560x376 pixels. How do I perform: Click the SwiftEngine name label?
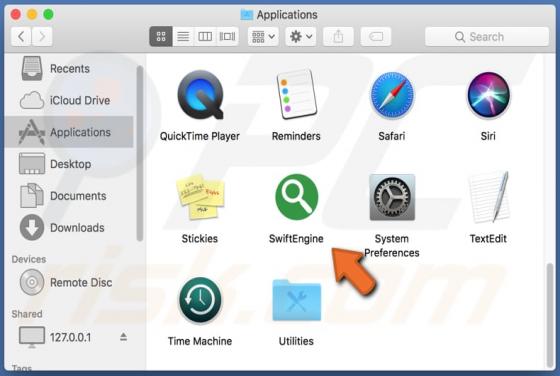click(296, 239)
